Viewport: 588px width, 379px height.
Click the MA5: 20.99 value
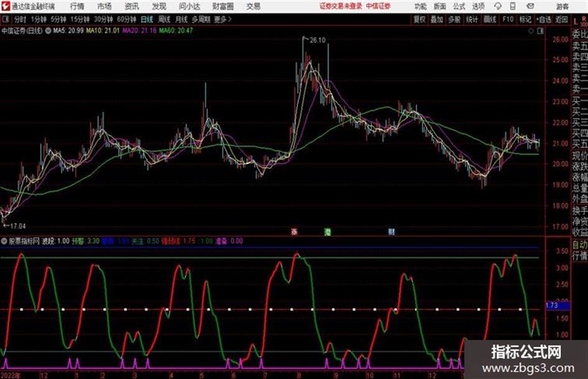point(68,30)
